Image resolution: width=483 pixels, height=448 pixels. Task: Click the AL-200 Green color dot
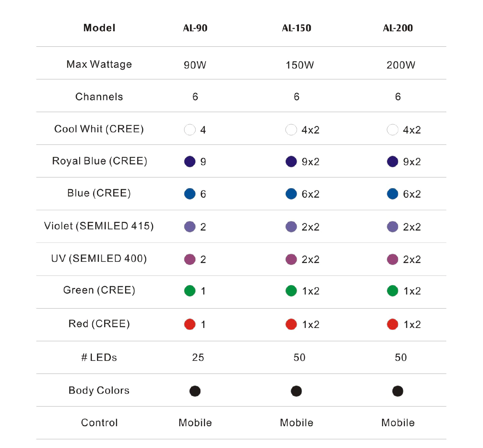pos(392,291)
